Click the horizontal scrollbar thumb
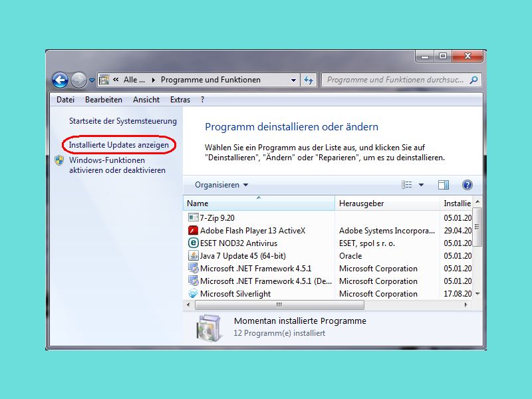Viewport: 532px width, 399px height. point(279,305)
